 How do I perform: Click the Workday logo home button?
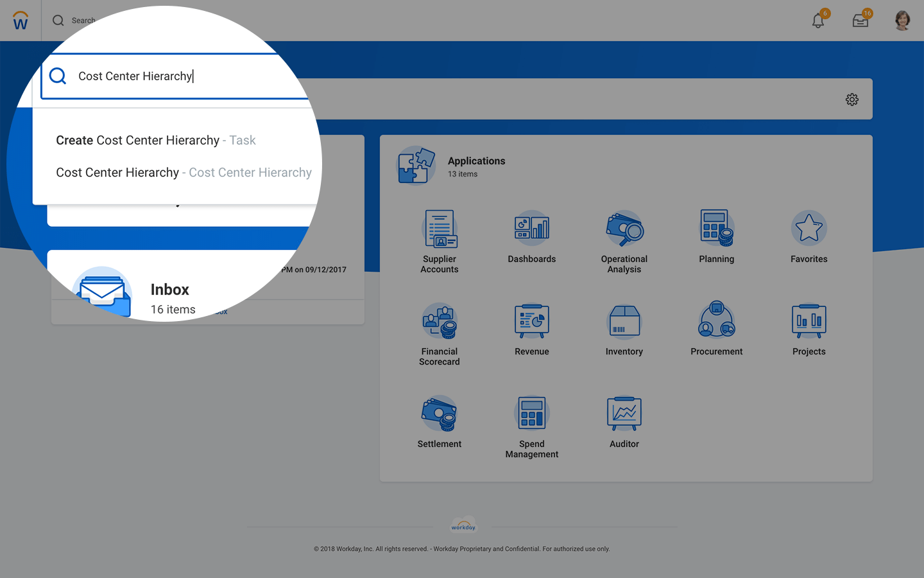click(x=21, y=21)
